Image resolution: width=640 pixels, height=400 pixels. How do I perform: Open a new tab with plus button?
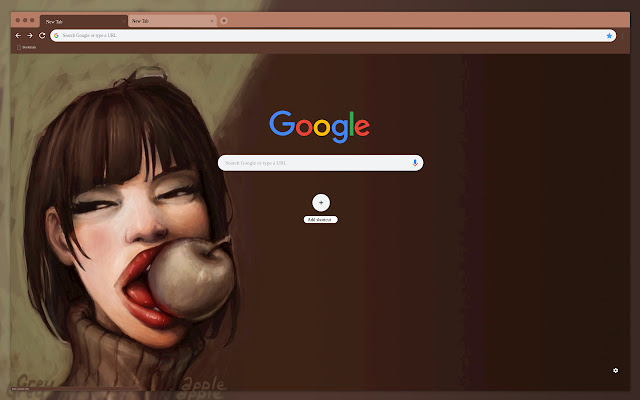(x=224, y=21)
